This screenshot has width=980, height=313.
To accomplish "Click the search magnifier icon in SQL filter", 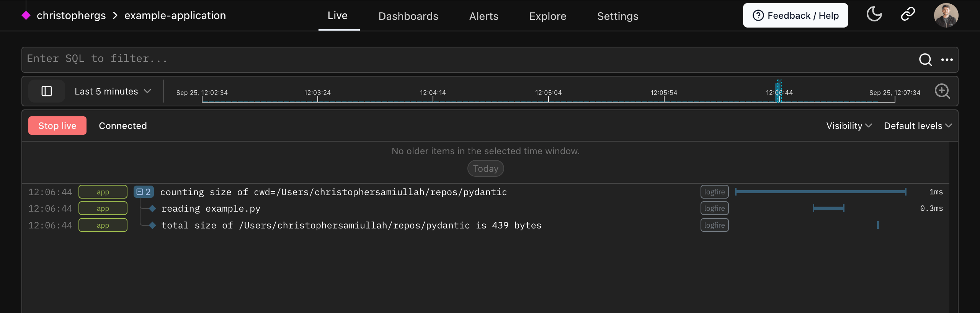I will (925, 60).
